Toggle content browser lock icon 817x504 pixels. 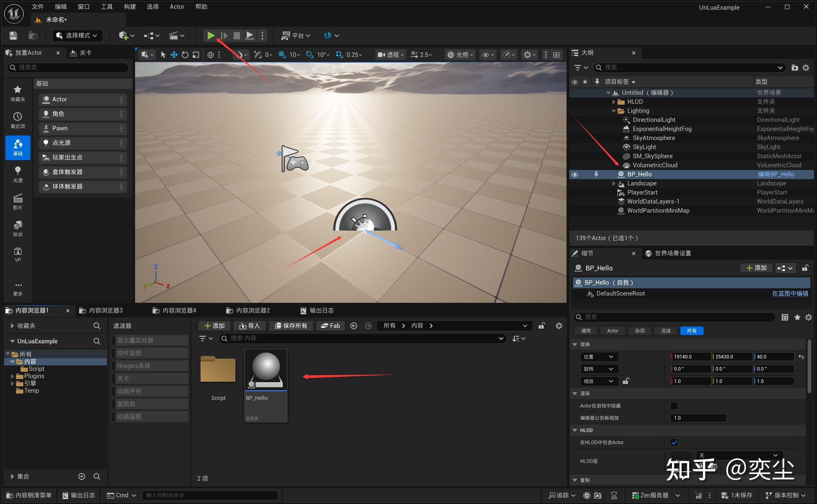click(x=541, y=326)
